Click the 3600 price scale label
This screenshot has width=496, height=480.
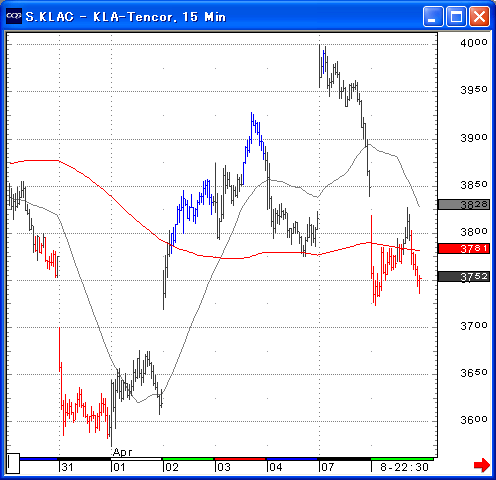point(474,419)
